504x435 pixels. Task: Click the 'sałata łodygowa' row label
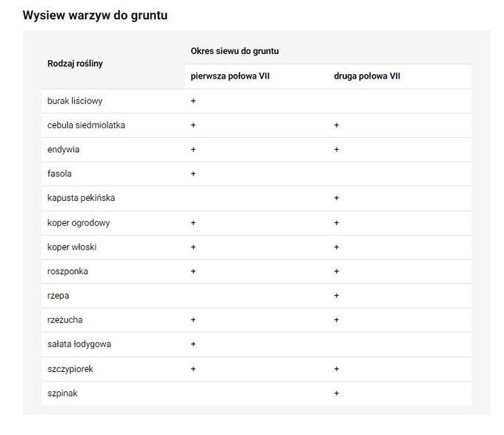[x=79, y=345]
